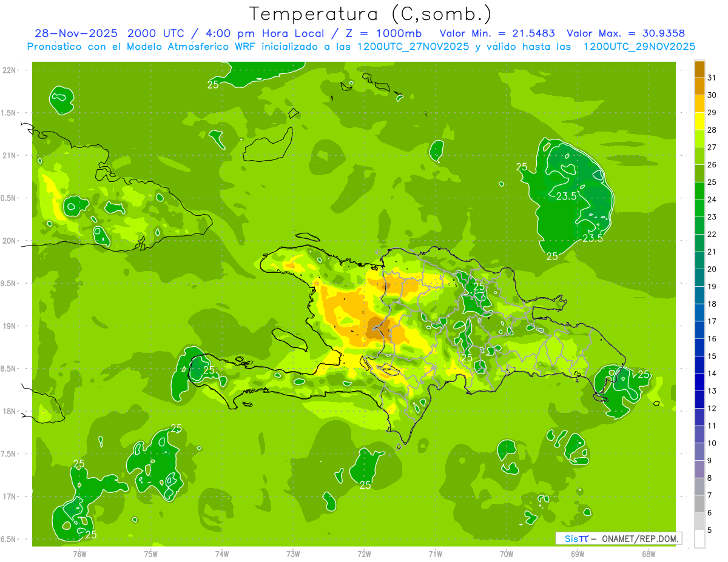The width and height of the screenshot is (728, 562).
Task: Click 'Valor Max. = 30.9358'
Action: [625, 33]
